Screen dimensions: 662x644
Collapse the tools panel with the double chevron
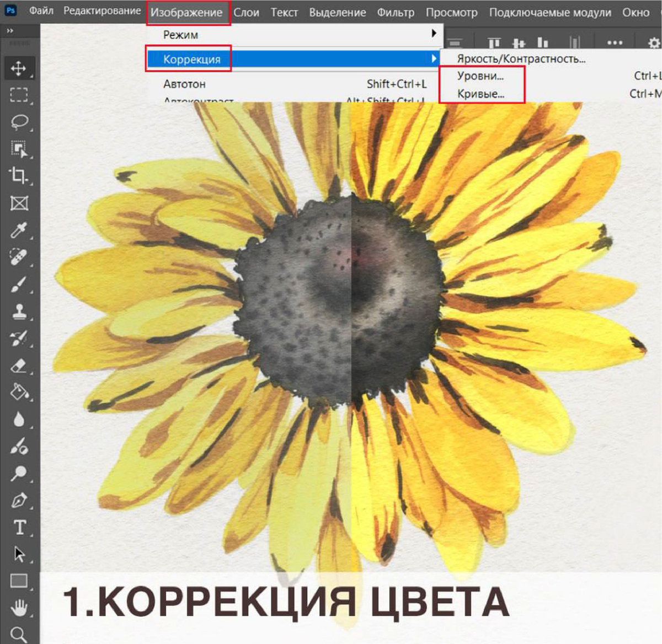click(x=10, y=31)
